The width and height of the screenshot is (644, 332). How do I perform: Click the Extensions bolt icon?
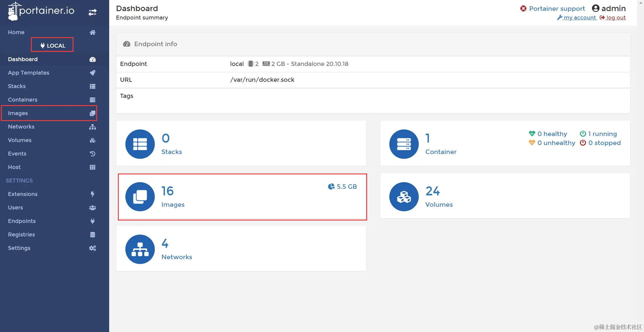tap(92, 194)
